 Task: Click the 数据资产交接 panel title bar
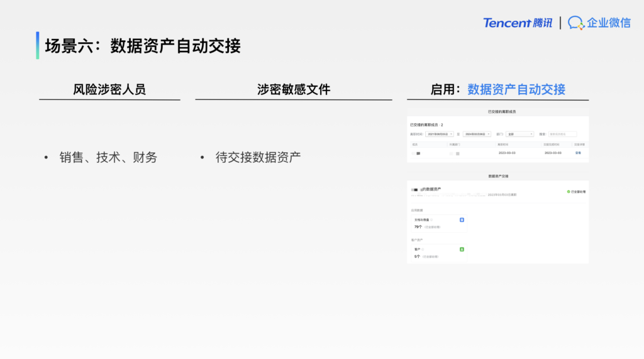(498, 176)
